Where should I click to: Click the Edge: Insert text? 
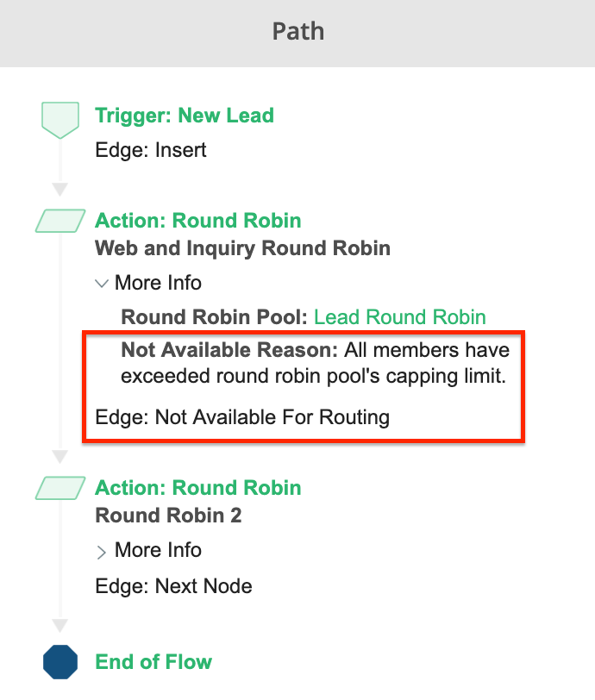(x=151, y=151)
